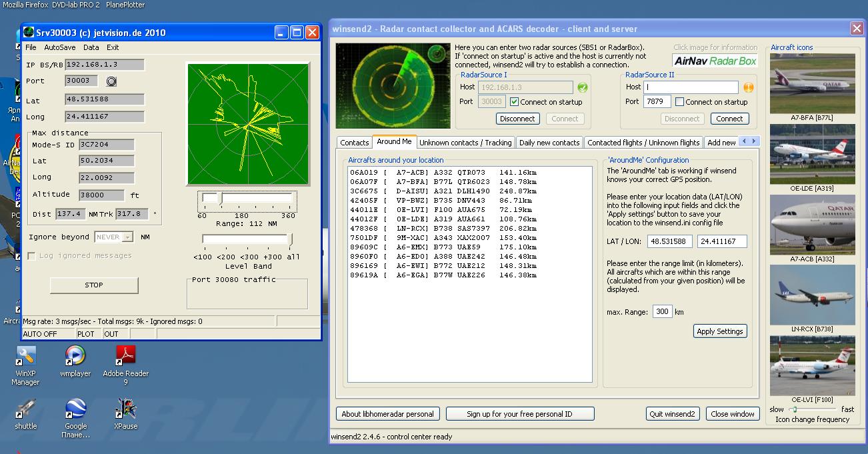Click the IP BS/RB input field
This screenshot has height=454, width=868.
click(105, 65)
